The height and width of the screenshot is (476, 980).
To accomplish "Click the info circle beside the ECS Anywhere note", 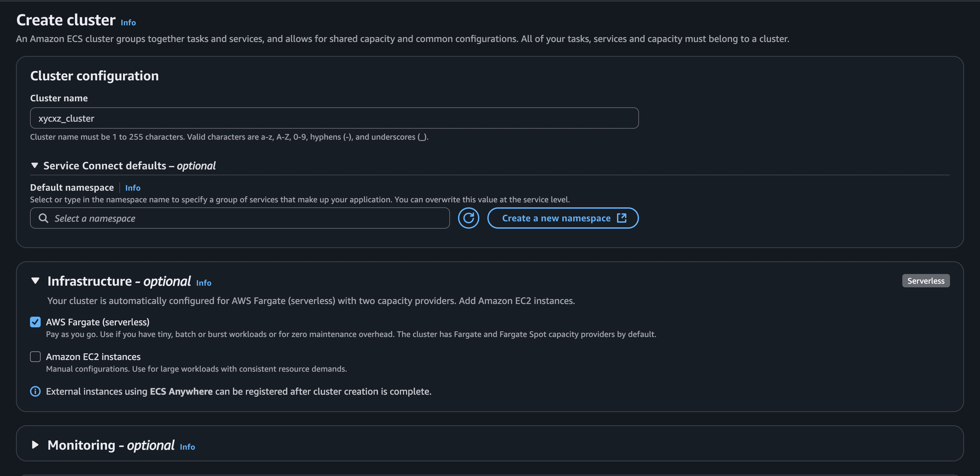I will point(35,391).
